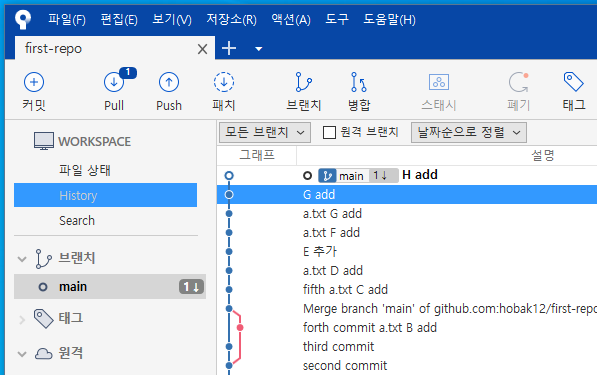Image resolution: width=597 pixels, height=375 pixels.
Task: Open the 도구 menu
Action: tap(337, 19)
